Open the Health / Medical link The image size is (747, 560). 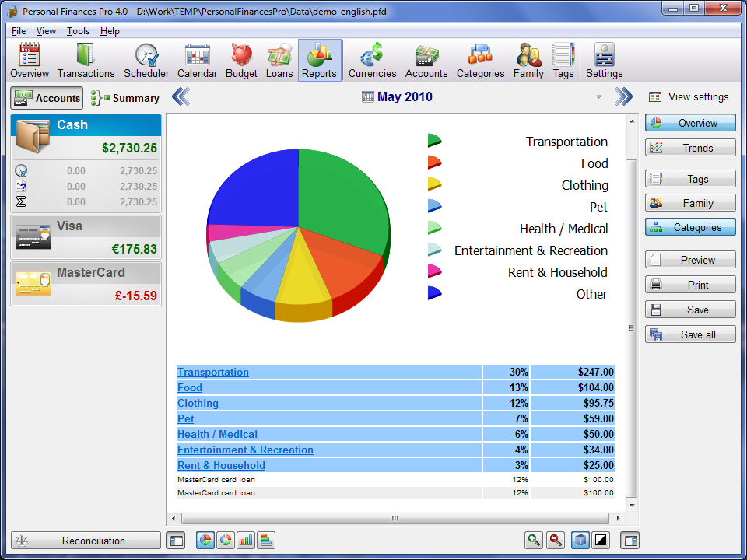(217, 434)
